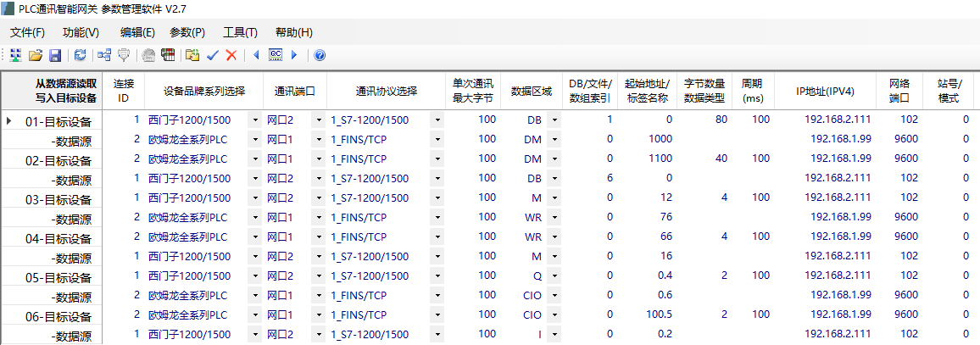Open the 文件(F) menu

(28, 32)
